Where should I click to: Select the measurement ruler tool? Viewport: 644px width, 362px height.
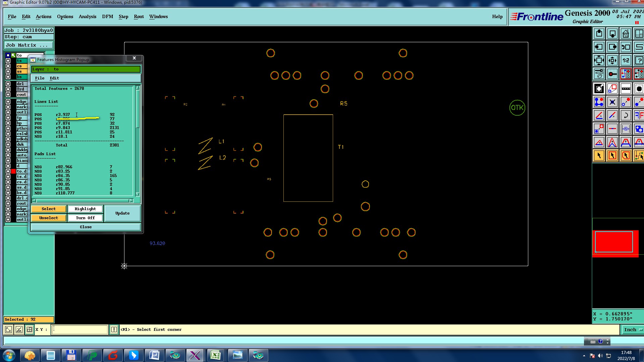tap(626, 89)
